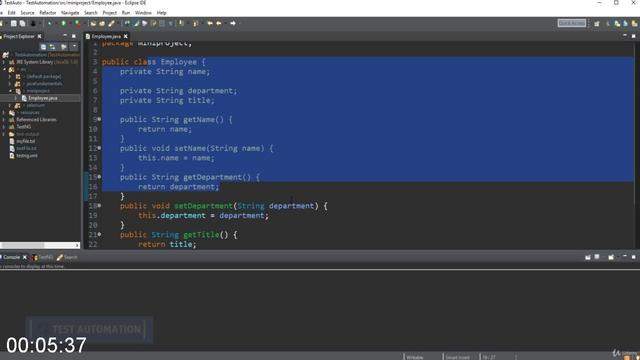The height and width of the screenshot is (360, 640).
Task: Expand the javafundamentals package node
Action: point(10,84)
